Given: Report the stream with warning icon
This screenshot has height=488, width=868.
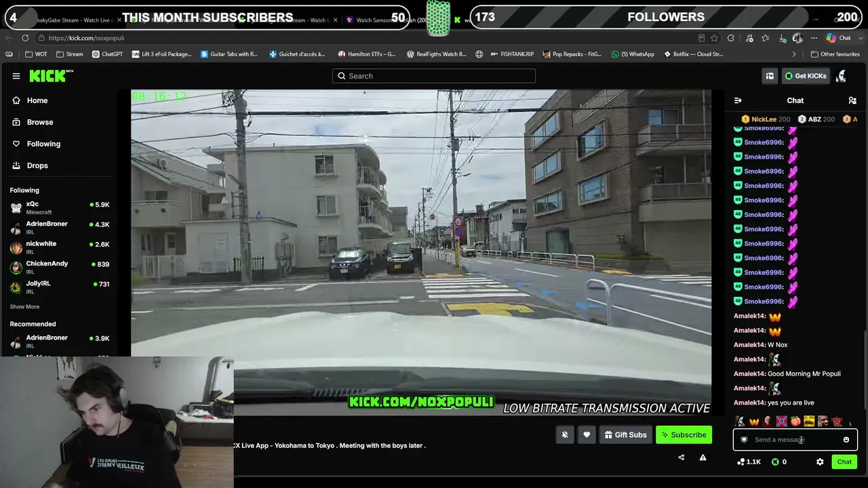Looking at the screenshot, I should (703, 457).
